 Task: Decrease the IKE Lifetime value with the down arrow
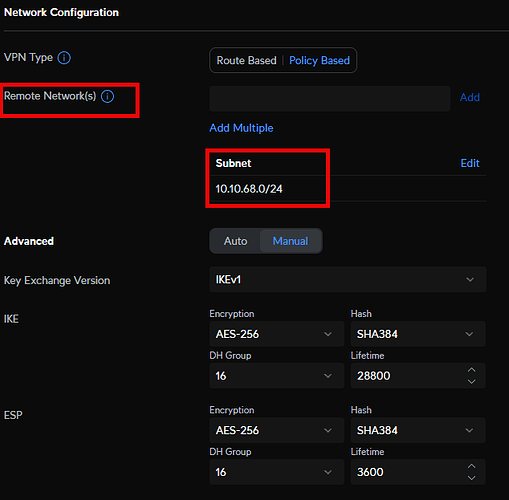tap(471, 382)
